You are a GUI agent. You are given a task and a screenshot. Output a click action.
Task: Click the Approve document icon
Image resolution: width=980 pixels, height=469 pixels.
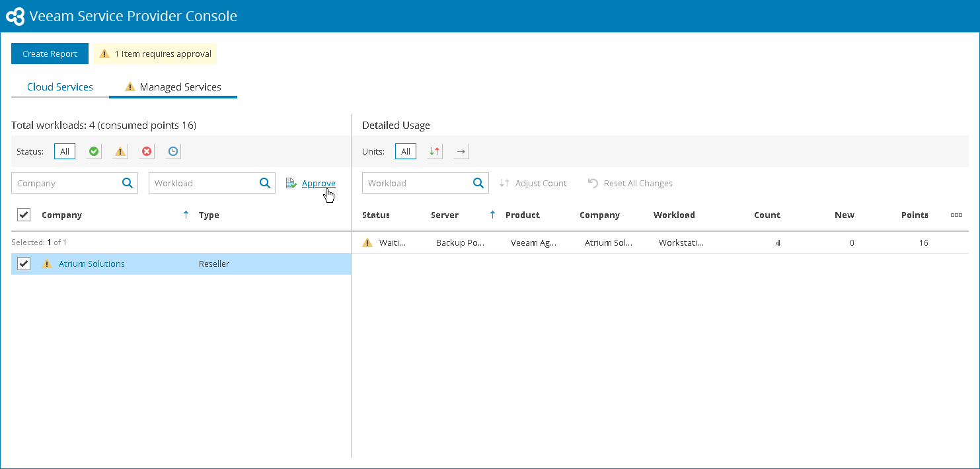point(291,183)
